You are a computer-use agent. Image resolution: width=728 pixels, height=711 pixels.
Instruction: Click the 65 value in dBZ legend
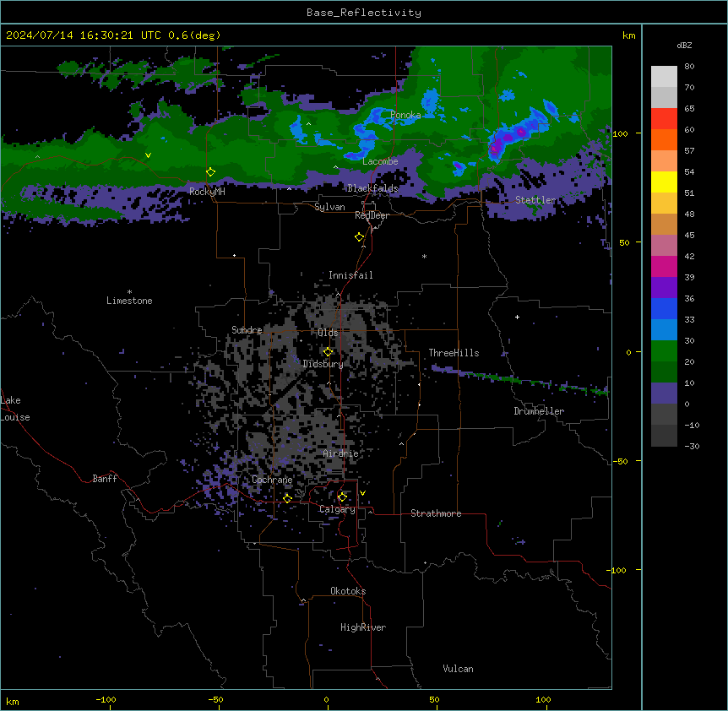pos(689,109)
